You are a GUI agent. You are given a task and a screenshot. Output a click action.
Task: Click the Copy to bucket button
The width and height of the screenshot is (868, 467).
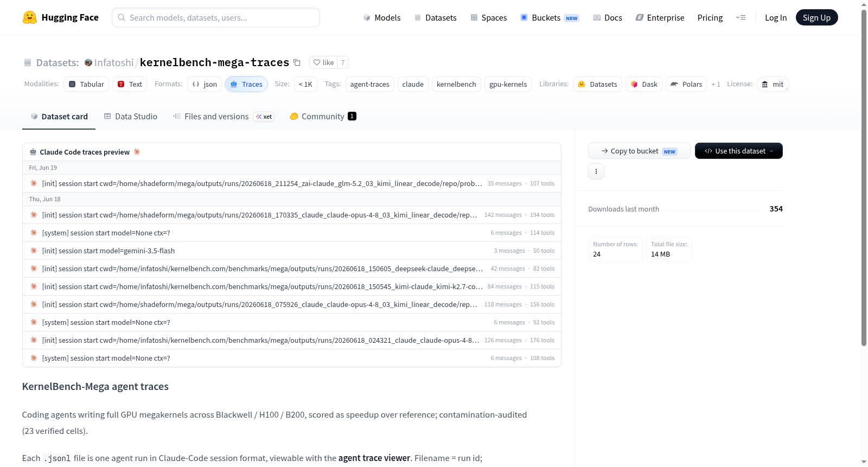[639, 151]
